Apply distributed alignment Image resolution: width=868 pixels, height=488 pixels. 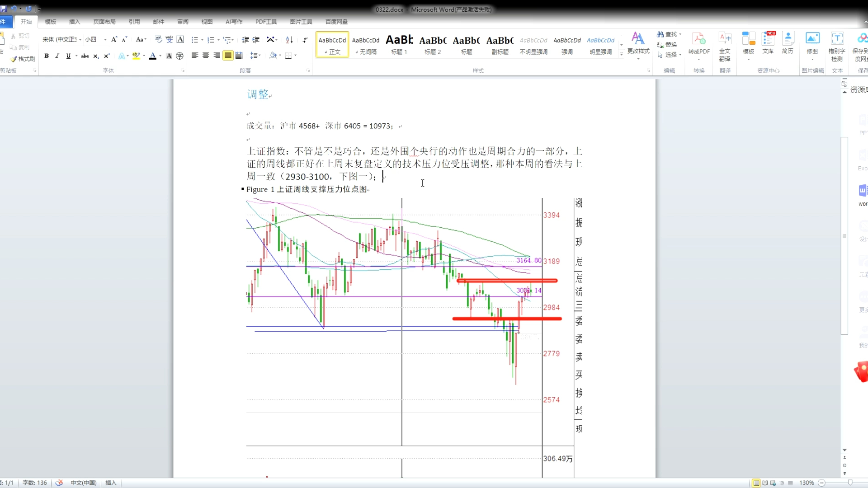click(239, 56)
